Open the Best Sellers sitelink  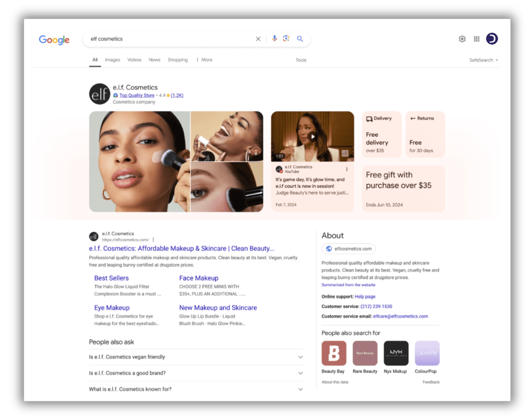(x=111, y=278)
